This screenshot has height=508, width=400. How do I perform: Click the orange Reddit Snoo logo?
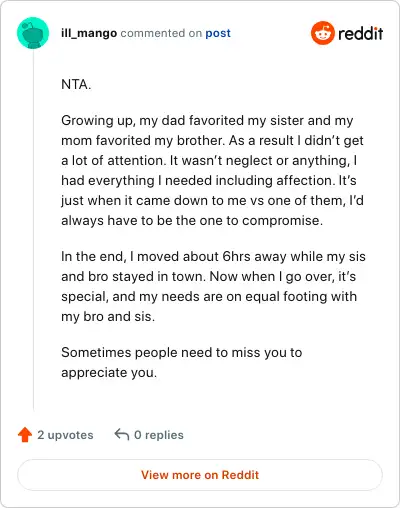pyautogui.click(x=322, y=33)
